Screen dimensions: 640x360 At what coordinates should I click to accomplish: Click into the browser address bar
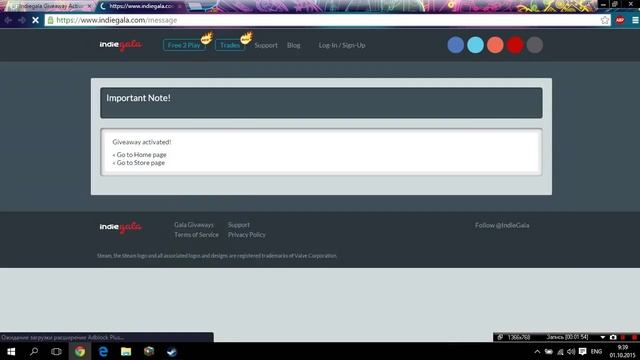[327, 20]
